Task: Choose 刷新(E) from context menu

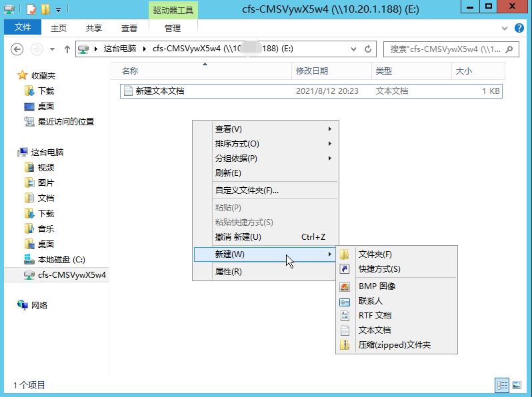Action: pyautogui.click(x=265, y=173)
